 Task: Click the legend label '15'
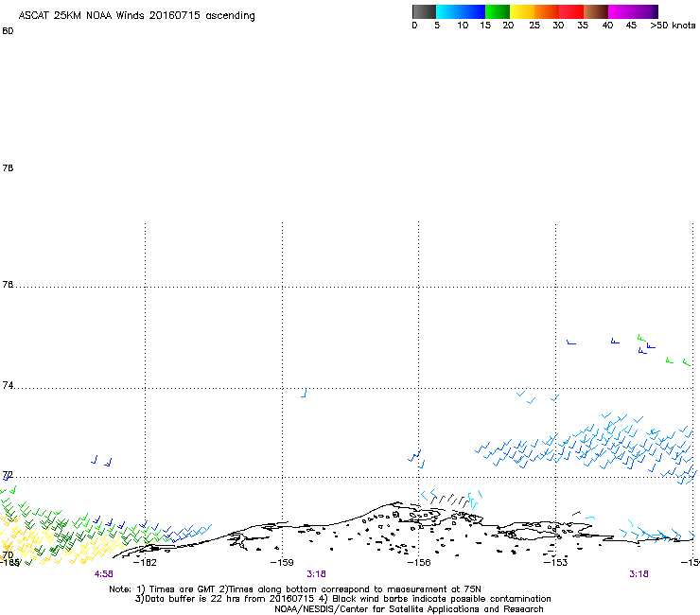click(x=485, y=26)
